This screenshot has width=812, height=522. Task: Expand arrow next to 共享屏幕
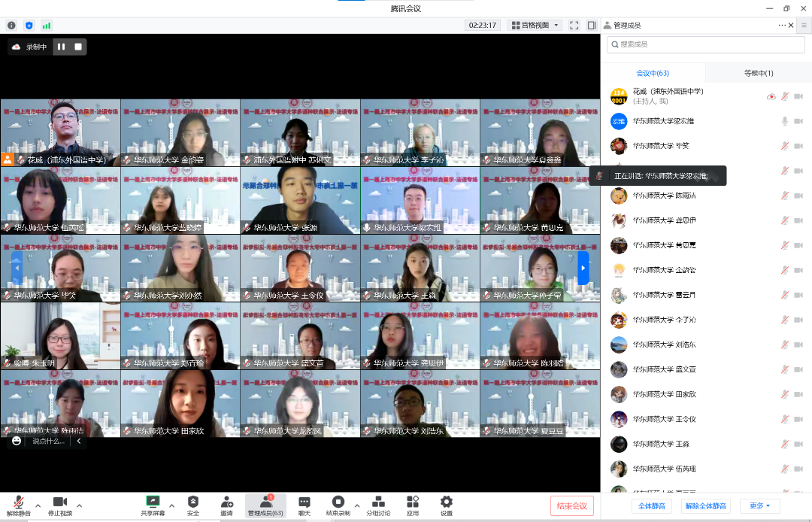pyautogui.click(x=171, y=505)
